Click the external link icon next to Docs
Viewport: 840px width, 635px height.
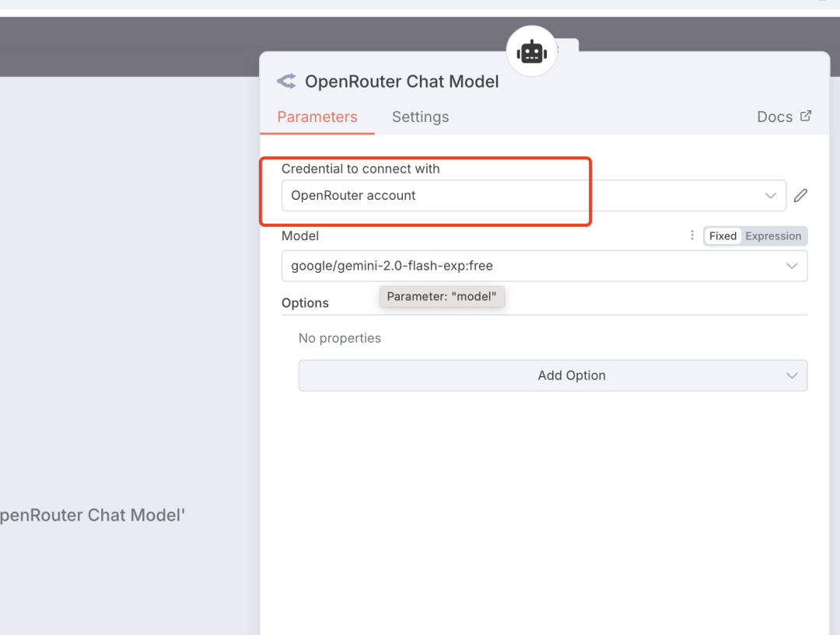[806, 116]
